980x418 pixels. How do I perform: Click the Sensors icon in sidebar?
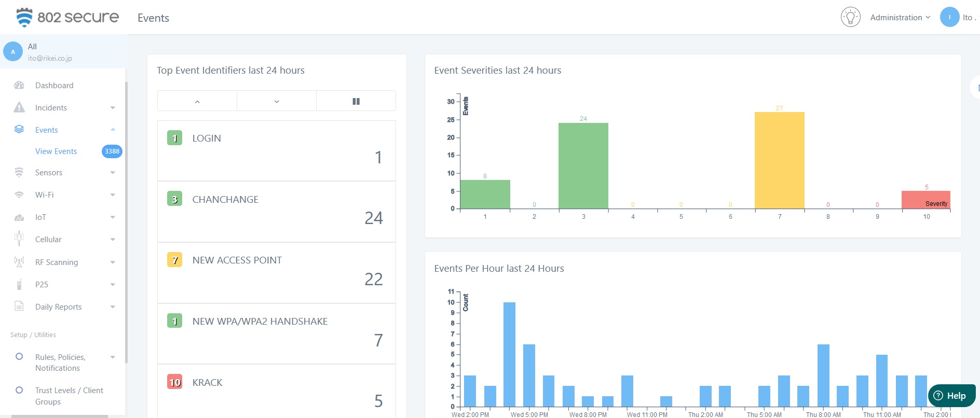[19, 172]
